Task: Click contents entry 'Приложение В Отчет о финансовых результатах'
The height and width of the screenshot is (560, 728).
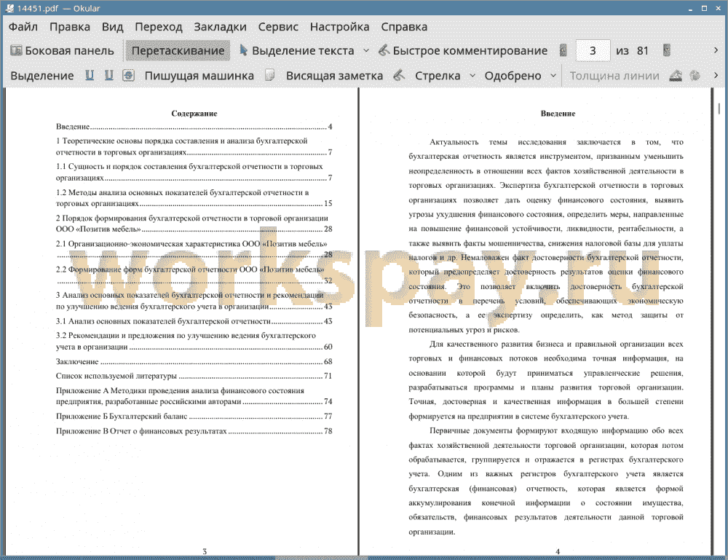Action: tap(194, 431)
